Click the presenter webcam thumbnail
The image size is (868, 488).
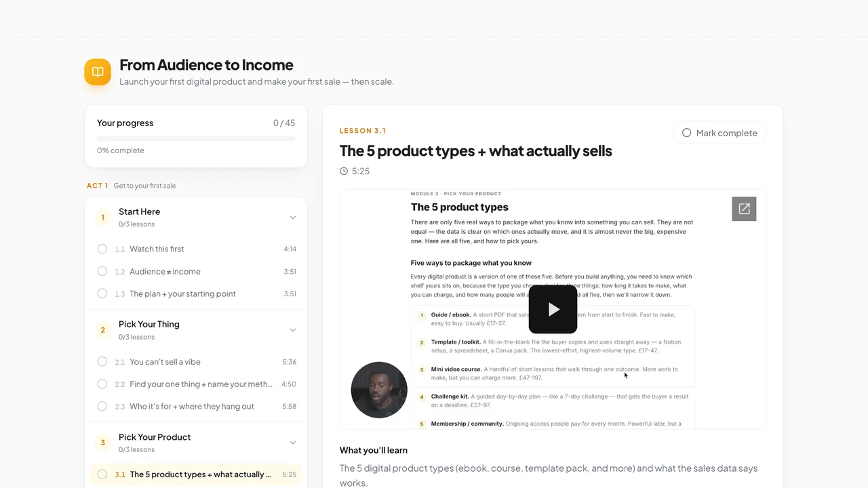click(x=379, y=390)
